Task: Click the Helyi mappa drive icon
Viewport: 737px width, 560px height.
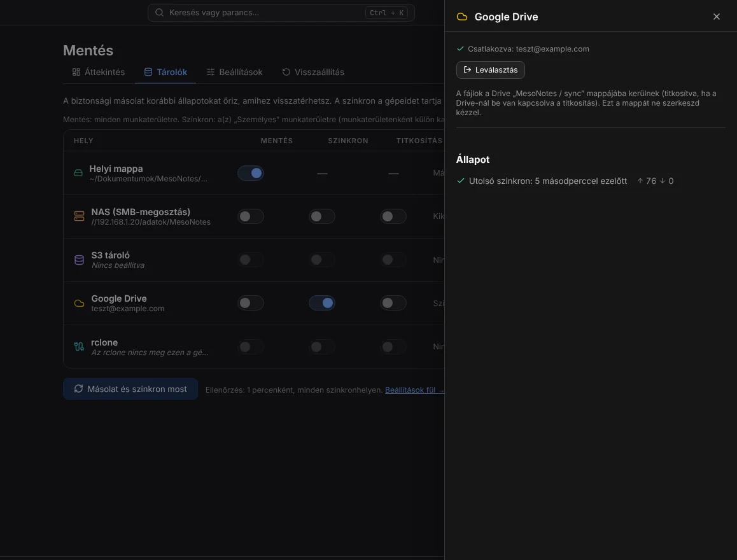Action: point(78,173)
